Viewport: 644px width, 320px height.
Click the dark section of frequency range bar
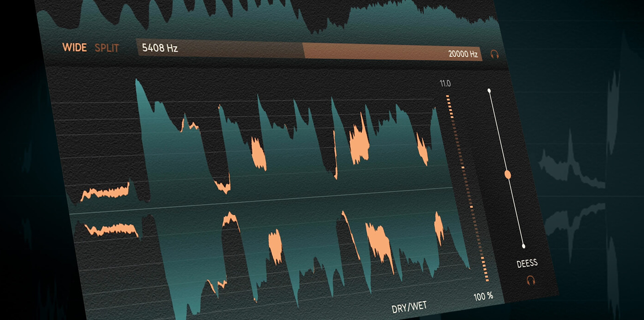pyautogui.click(x=219, y=48)
